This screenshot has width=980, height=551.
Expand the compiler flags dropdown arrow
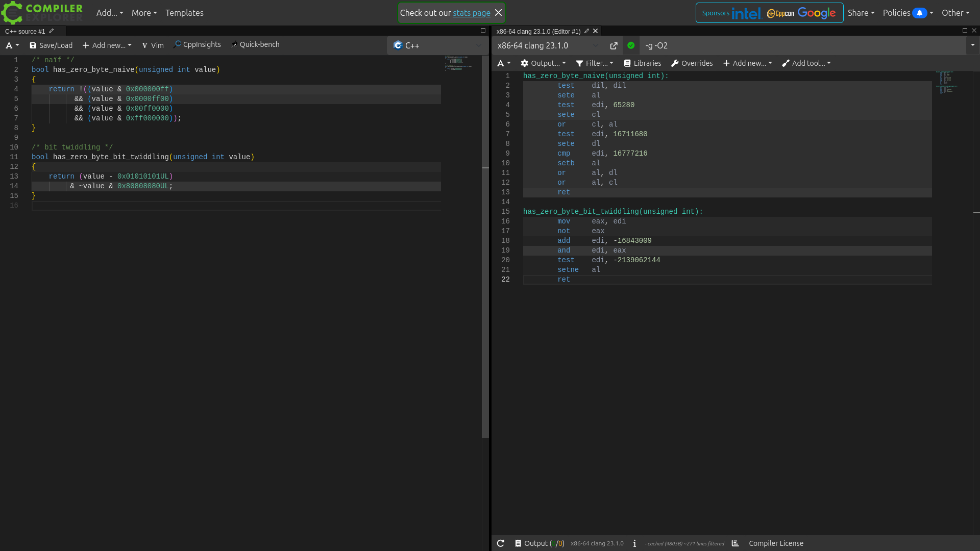pyautogui.click(x=972, y=45)
